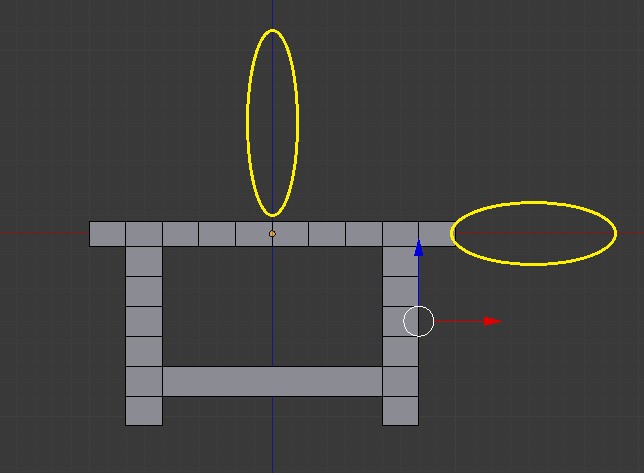Screen dimensions: 644x473
Task: Select the bottom face of left leg
Action: [x=144, y=410]
